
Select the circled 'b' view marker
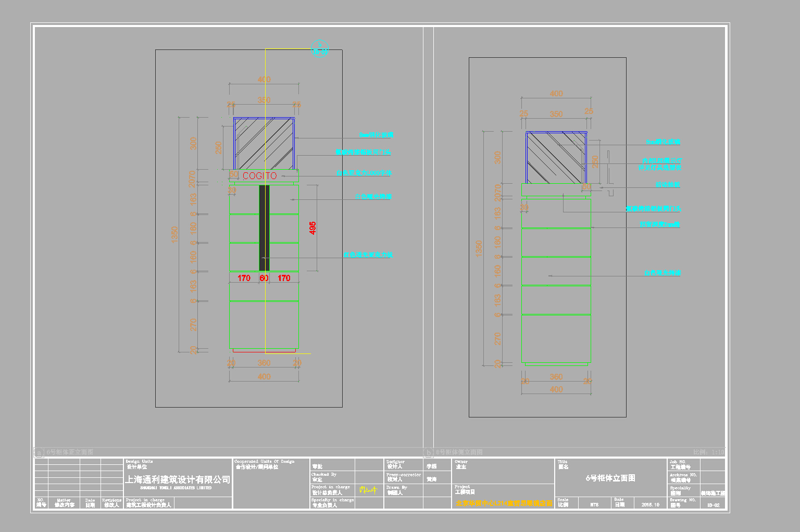click(x=428, y=452)
